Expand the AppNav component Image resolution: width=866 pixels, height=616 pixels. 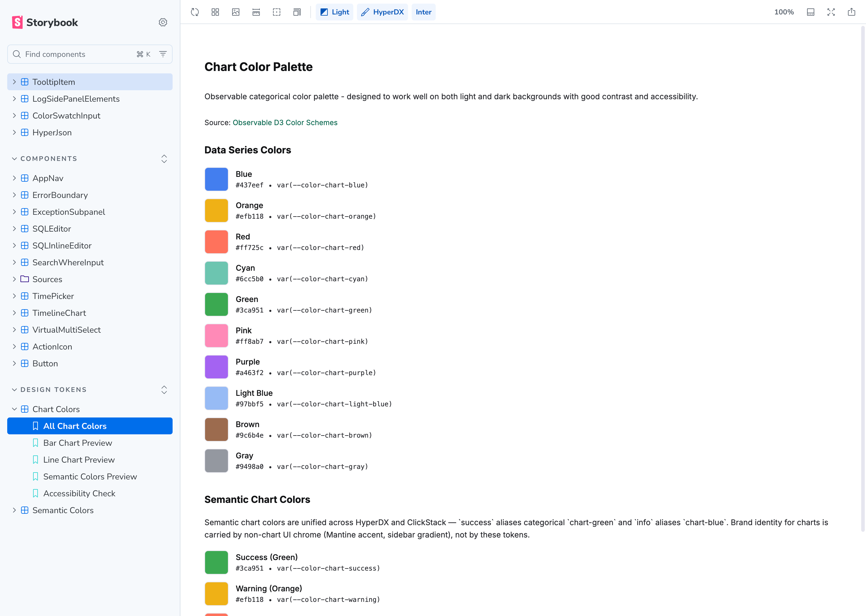(x=14, y=178)
